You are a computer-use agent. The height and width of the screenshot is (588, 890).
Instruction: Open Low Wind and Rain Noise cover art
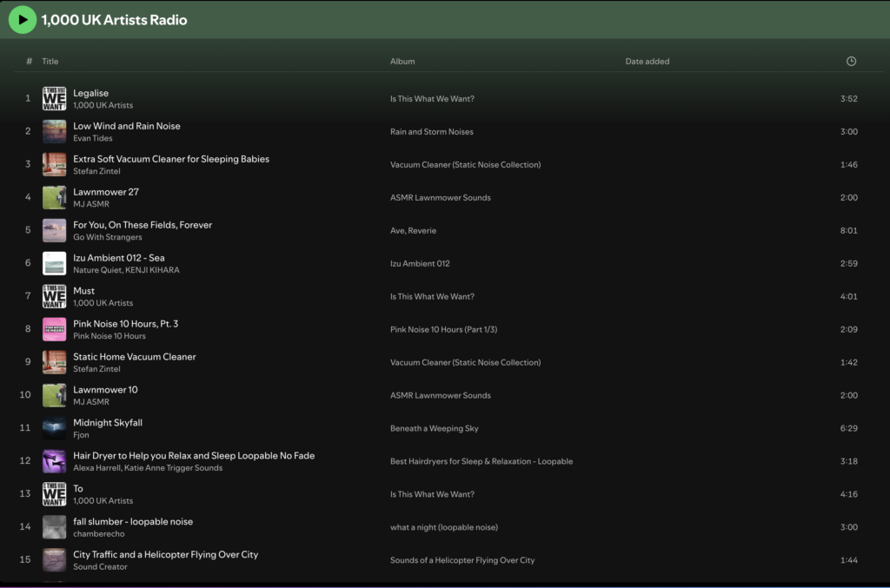point(55,131)
